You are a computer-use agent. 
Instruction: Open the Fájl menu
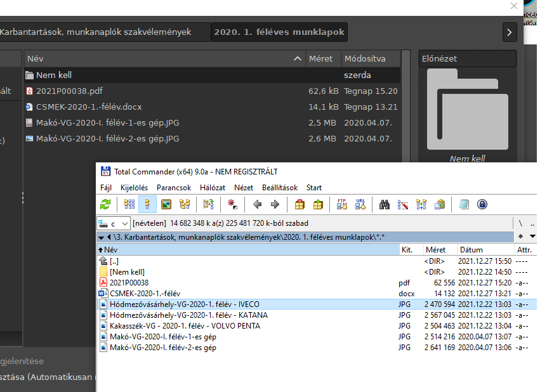point(106,188)
